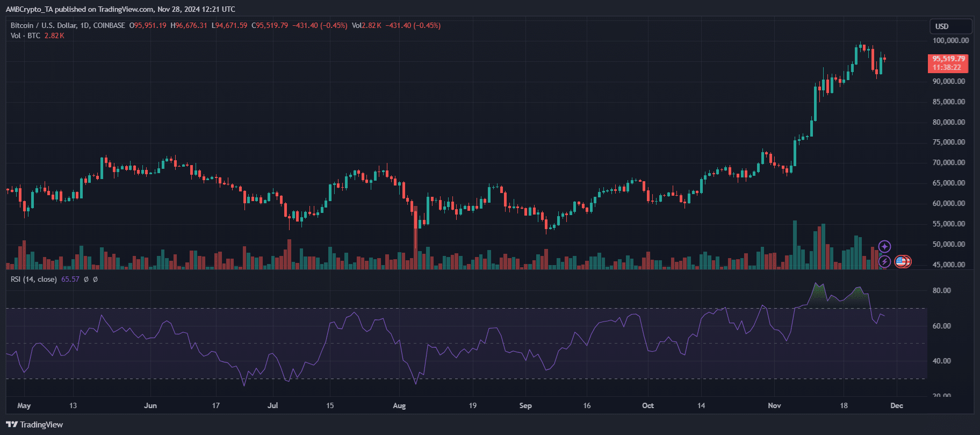Click the RSI 80.00 axis label
This screenshot has height=435, width=980.
click(x=941, y=290)
